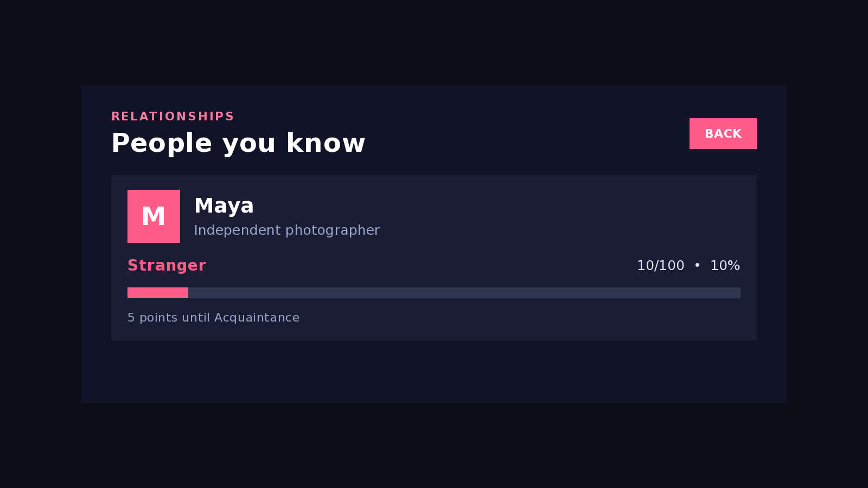Click the word BACK on the pink button
This screenshot has width=868, height=488.
coord(723,134)
